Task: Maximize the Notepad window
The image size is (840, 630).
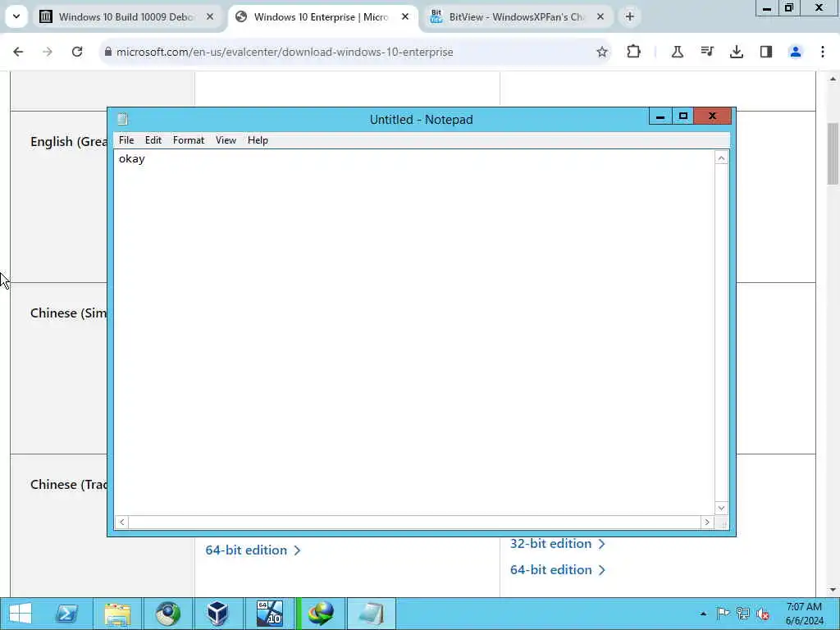Action: (x=683, y=116)
